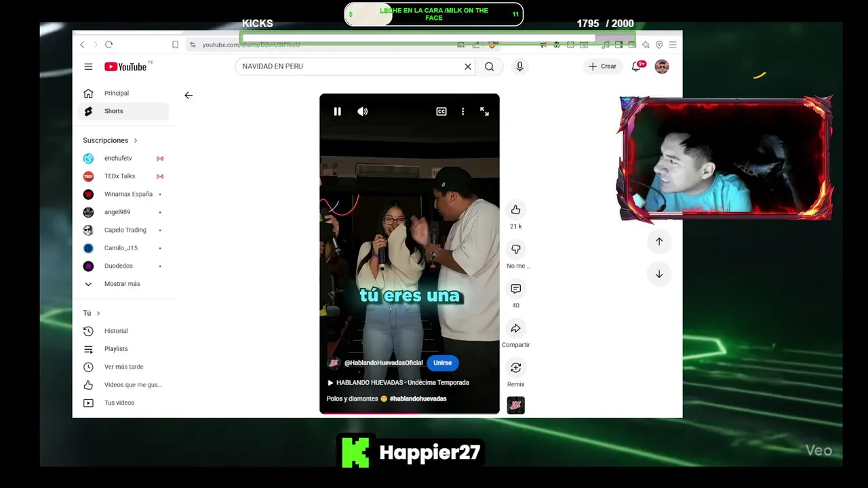Open the comments (40)

pos(516,289)
